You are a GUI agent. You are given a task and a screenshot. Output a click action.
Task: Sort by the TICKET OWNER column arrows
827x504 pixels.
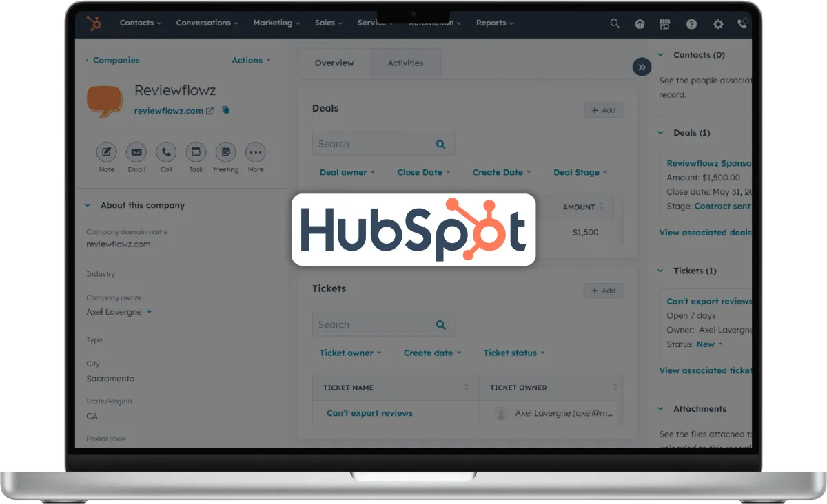click(x=615, y=388)
